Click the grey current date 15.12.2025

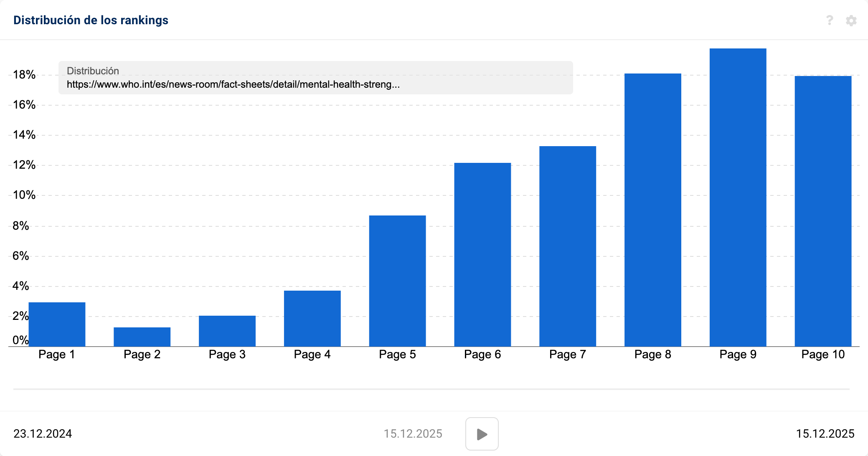tap(413, 433)
